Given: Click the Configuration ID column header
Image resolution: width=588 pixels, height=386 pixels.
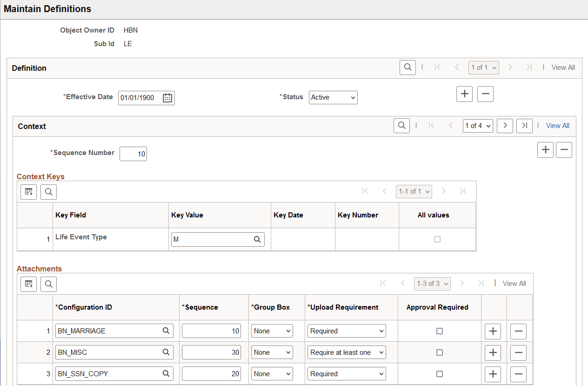Looking at the screenshot, I should (x=84, y=307).
